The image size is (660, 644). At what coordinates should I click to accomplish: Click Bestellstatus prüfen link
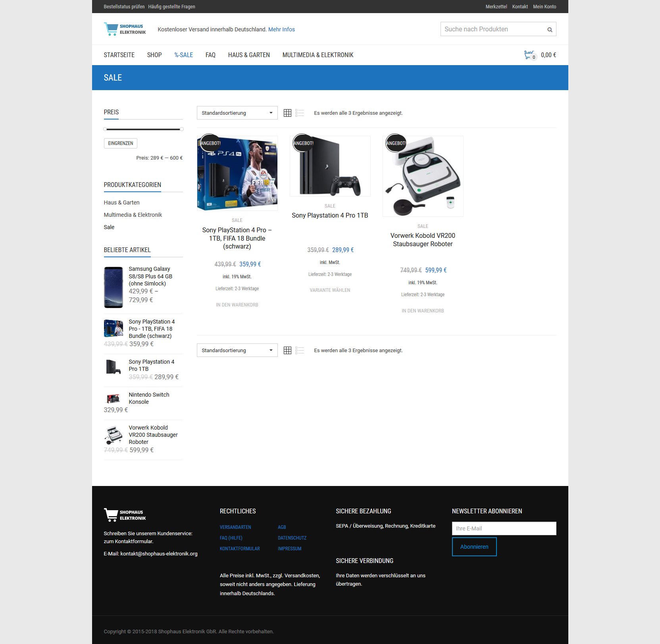(124, 7)
